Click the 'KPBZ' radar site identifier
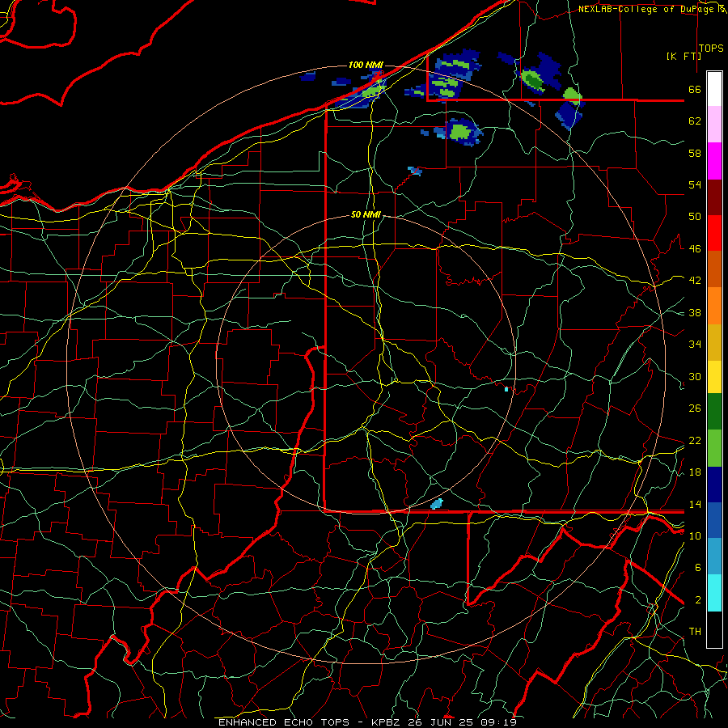The height and width of the screenshot is (728, 728). click(x=387, y=722)
